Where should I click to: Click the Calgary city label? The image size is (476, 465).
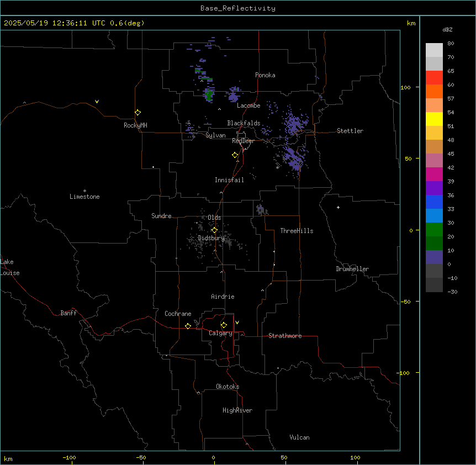[x=220, y=333]
